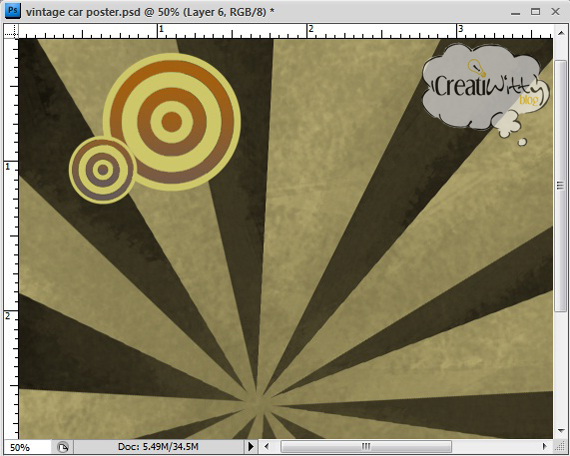Viewport: 570px width, 456px height.
Task: Click the horizontal scrollbar thumb
Action: click(366, 446)
